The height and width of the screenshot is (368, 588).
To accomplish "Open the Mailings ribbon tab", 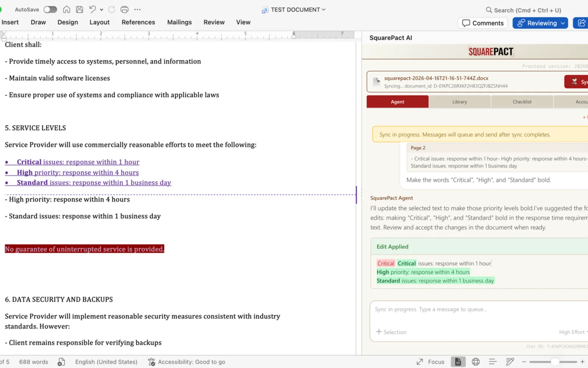I will point(179,22).
